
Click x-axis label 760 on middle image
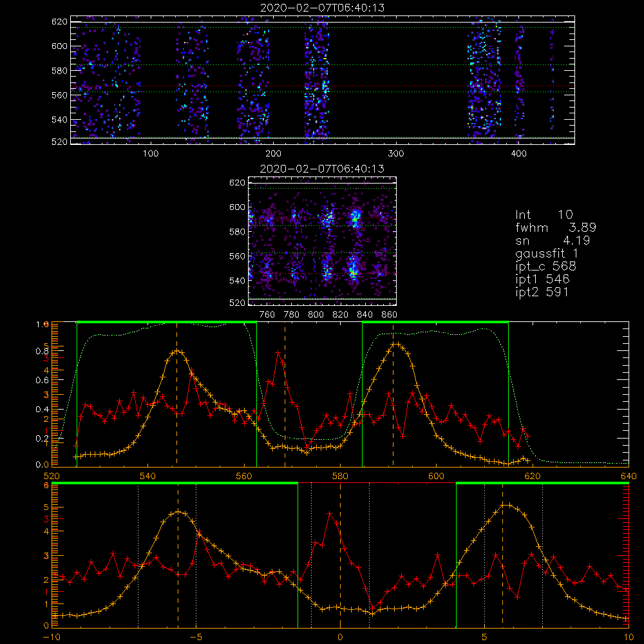(267, 315)
